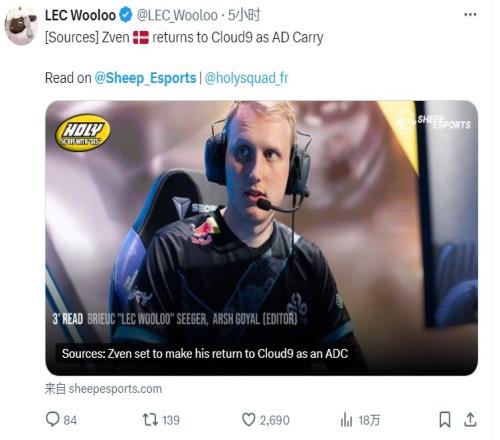Open the LEC Wooloo profile avatar

coord(21,25)
